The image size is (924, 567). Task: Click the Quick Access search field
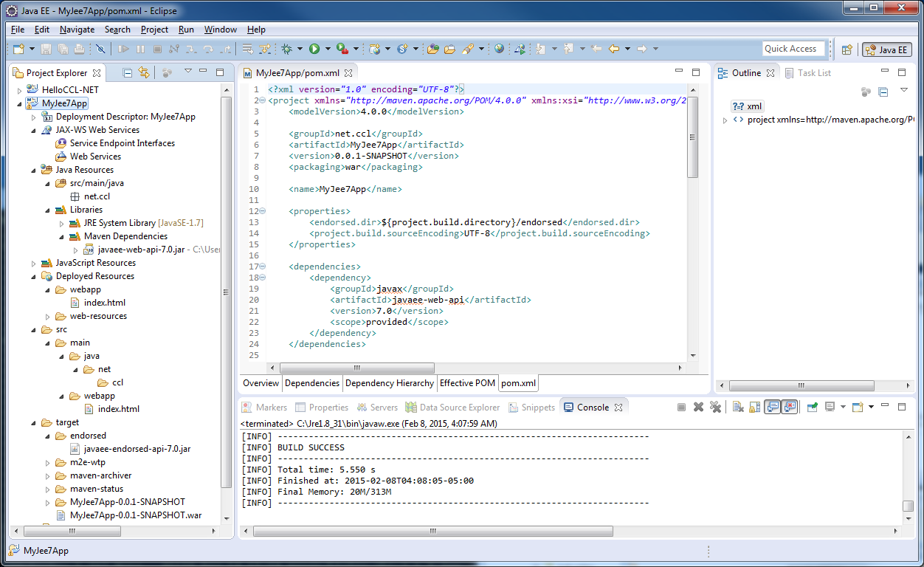point(793,49)
